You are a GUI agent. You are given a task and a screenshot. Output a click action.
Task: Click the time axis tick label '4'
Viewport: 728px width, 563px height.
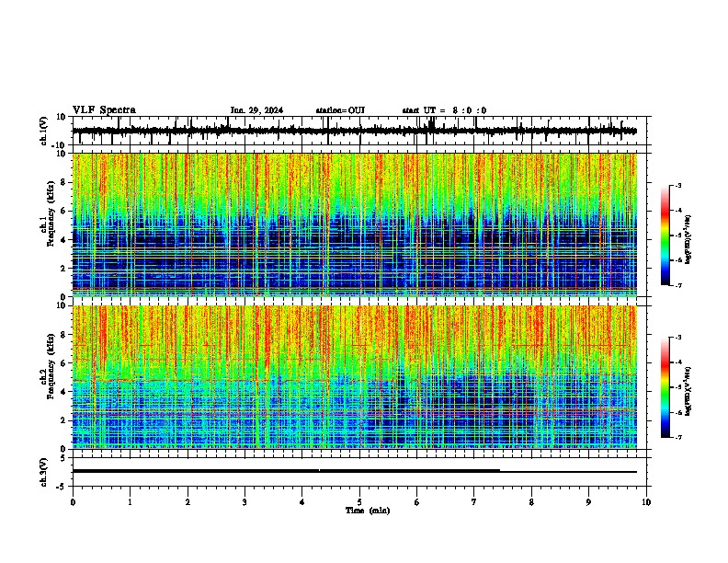tap(302, 502)
